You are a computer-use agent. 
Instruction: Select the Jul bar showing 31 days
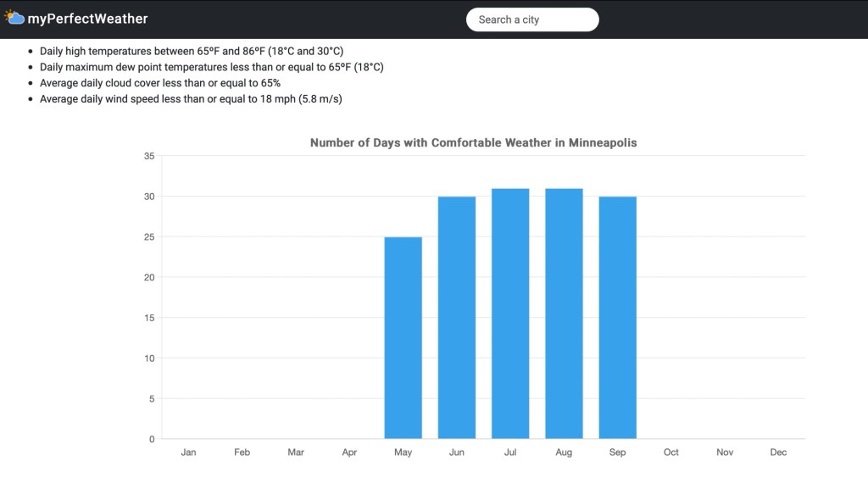point(510,314)
